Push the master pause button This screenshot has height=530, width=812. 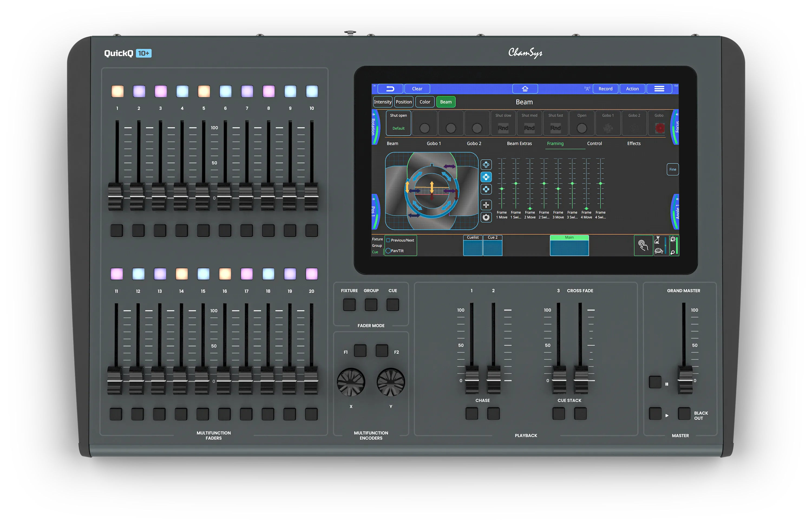[x=655, y=382]
